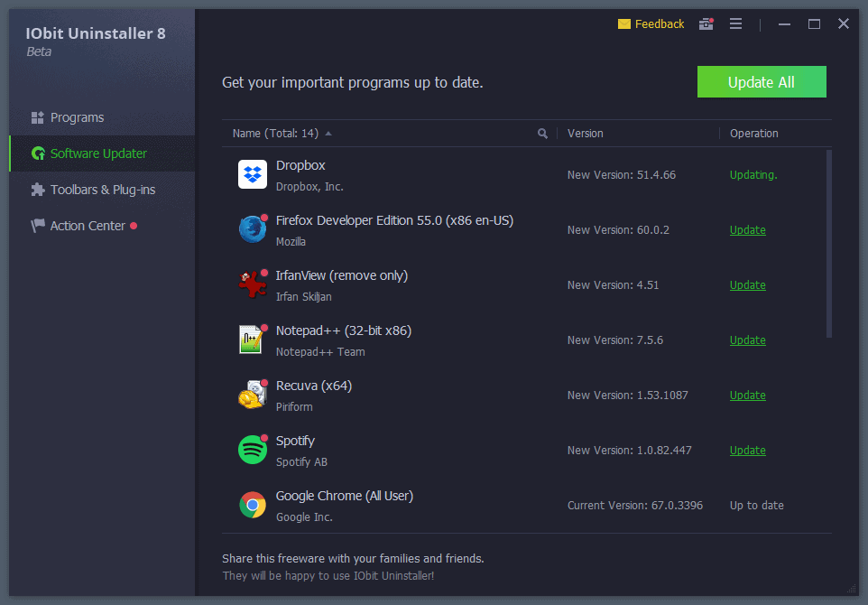
Task: Update Notepad++
Action: point(747,340)
